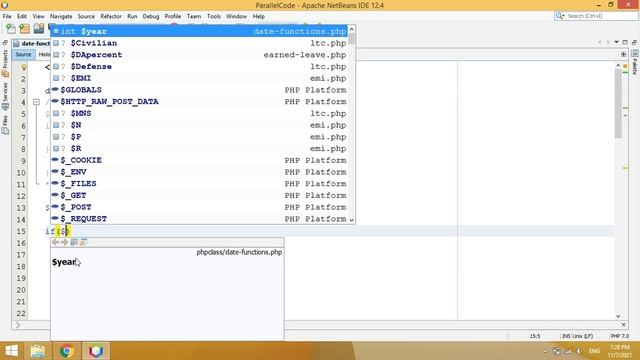Viewport: 640px width, 360px height.
Task: Click completion list scroll down arrow
Action: pyautogui.click(x=351, y=220)
